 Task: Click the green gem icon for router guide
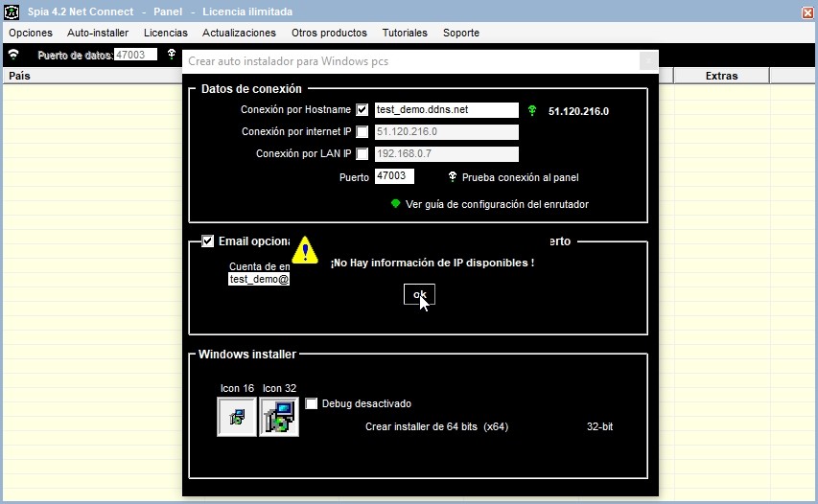click(x=395, y=203)
